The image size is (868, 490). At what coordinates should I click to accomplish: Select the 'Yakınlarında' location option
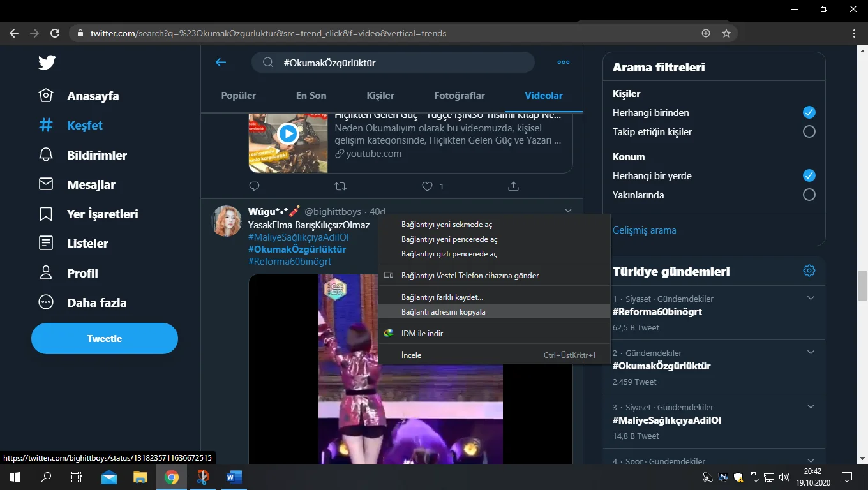[809, 195]
